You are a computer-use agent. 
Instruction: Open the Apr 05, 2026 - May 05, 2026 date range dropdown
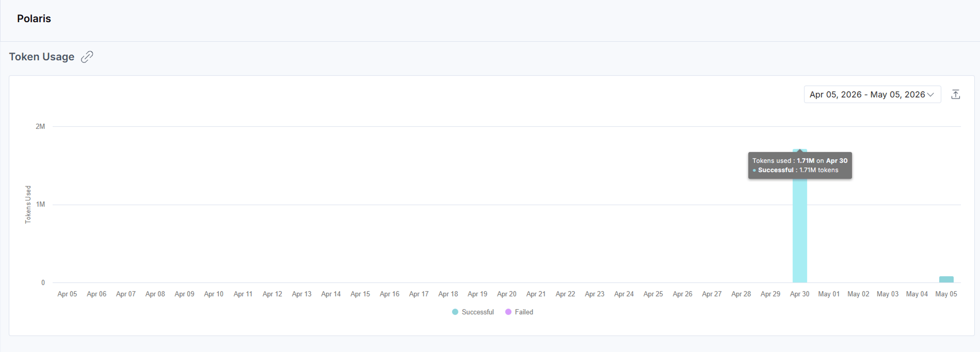872,94
